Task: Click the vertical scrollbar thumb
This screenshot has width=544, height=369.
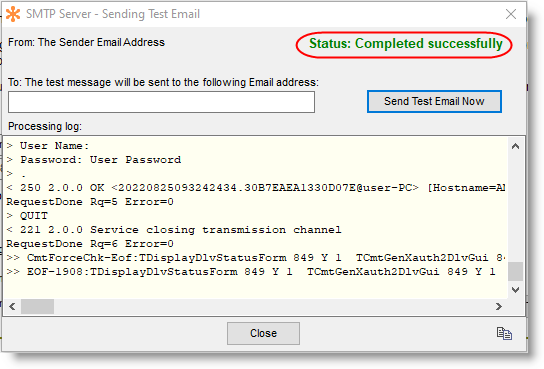Action: click(x=515, y=271)
